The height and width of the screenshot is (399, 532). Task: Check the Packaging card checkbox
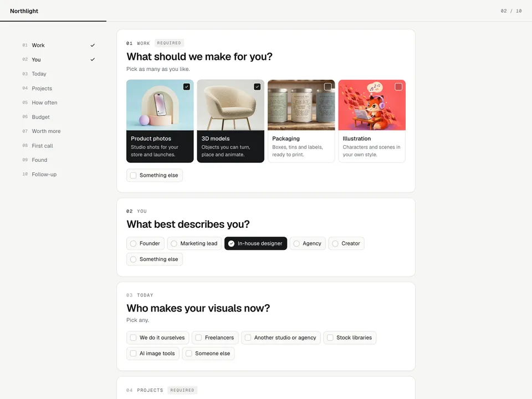click(328, 87)
